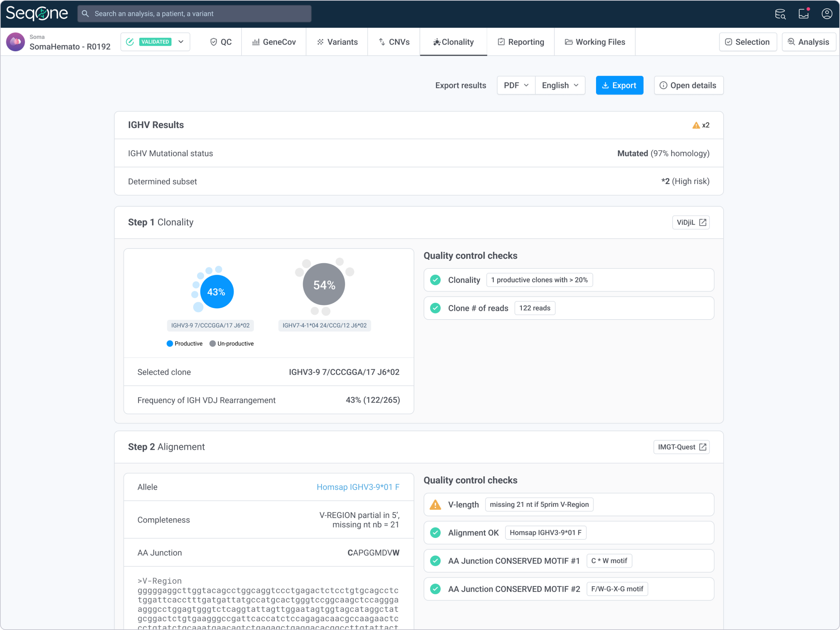The height and width of the screenshot is (630, 840).
Task: Toggle the Productive legend marker
Action: [x=170, y=344]
